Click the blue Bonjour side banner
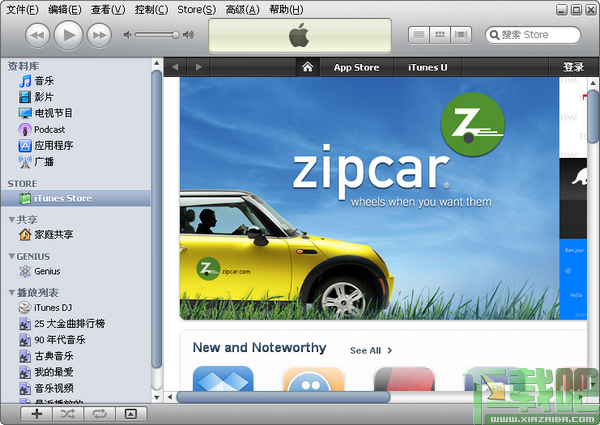600x425 pixels. 573,279
